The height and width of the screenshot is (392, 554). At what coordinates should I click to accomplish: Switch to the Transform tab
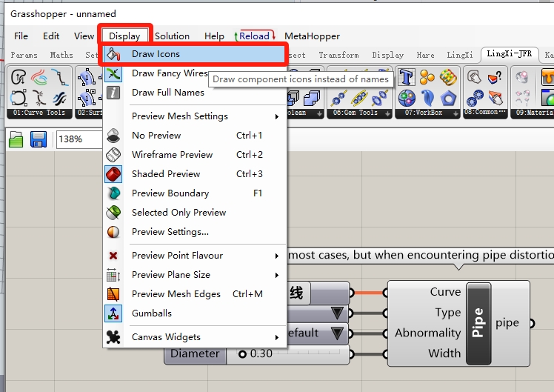click(338, 55)
